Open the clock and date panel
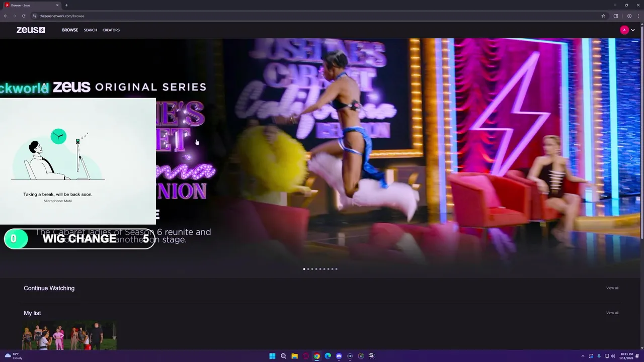 point(627,356)
